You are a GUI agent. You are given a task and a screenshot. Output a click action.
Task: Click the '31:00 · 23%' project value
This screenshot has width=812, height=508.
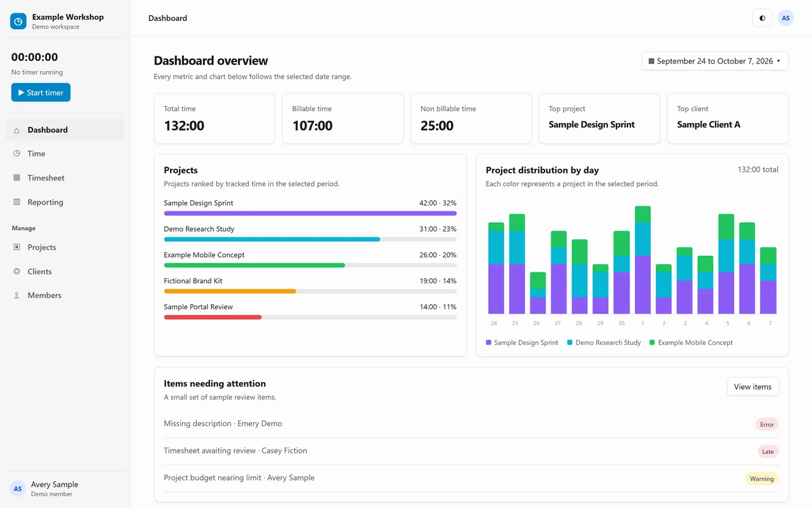(438, 229)
